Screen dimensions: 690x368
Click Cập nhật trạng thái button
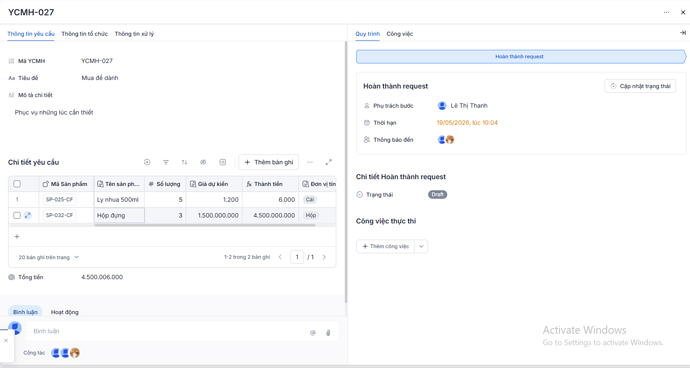tap(640, 86)
